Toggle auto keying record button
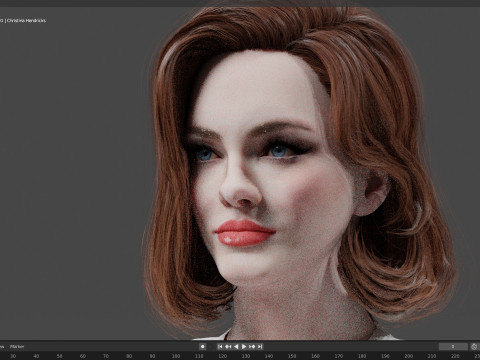Screen dimensions: 480x360 click(x=202, y=347)
